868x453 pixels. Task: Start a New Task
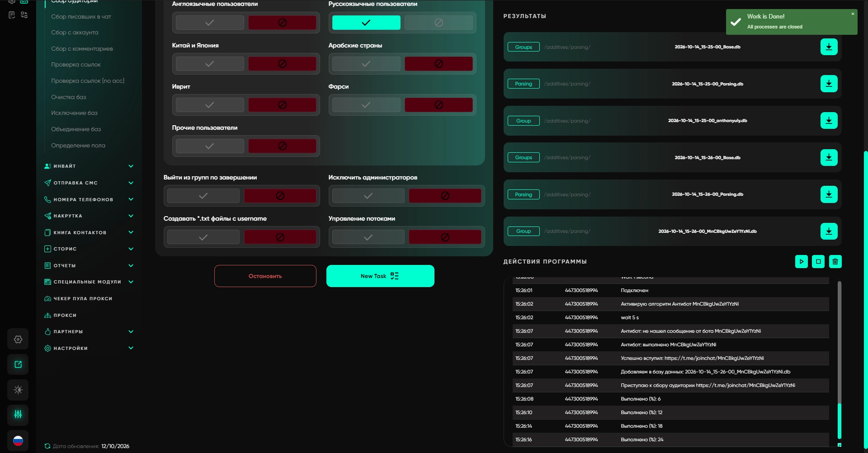pyautogui.click(x=380, y=276)
